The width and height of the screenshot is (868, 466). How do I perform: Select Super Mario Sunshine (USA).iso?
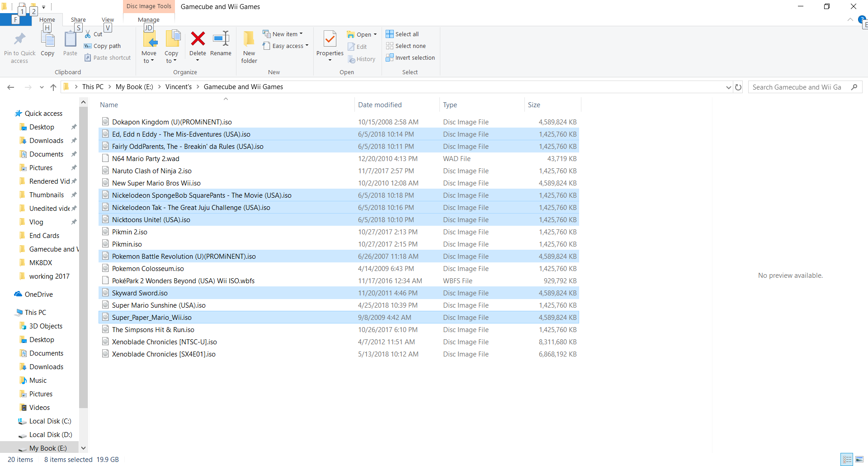tap(339, 305)
